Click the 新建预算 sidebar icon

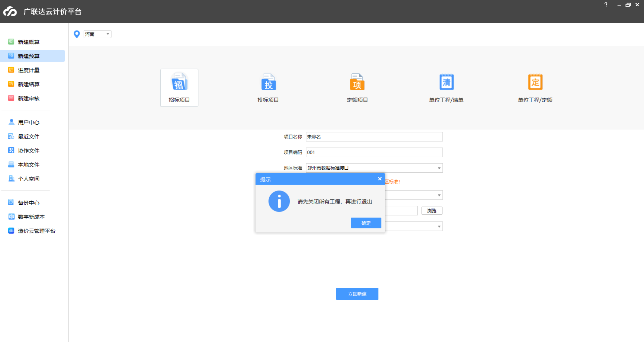11,56
